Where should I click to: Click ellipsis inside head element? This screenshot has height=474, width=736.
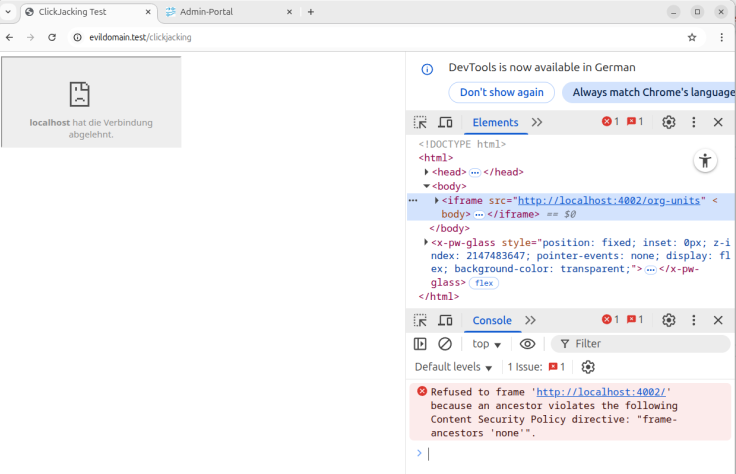click(x=475, y=173)
